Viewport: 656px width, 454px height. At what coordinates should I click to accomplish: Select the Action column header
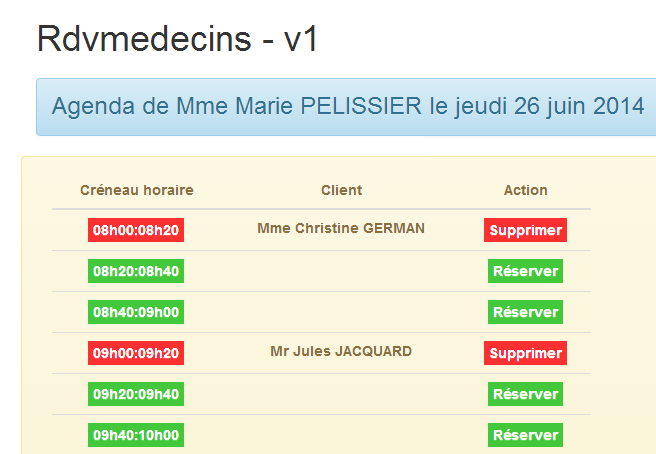pos(525,190)
